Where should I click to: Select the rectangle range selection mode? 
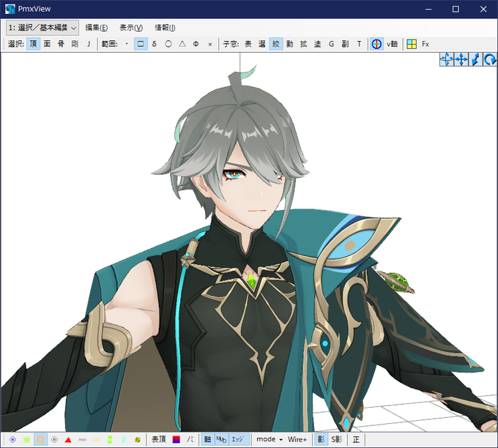[x=141, y=44]
